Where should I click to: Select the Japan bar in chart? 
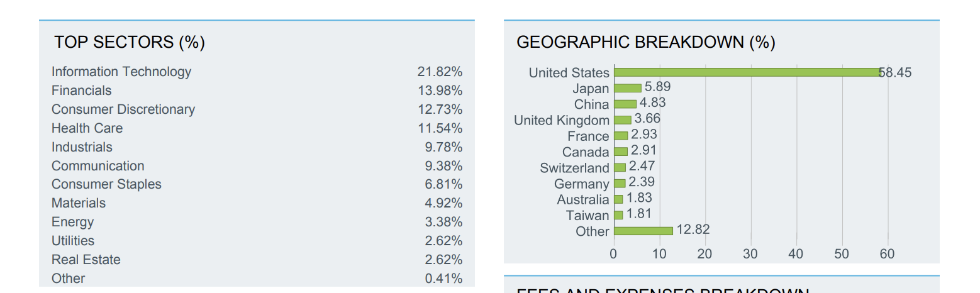pyautogui.click(x=627, y=88)
